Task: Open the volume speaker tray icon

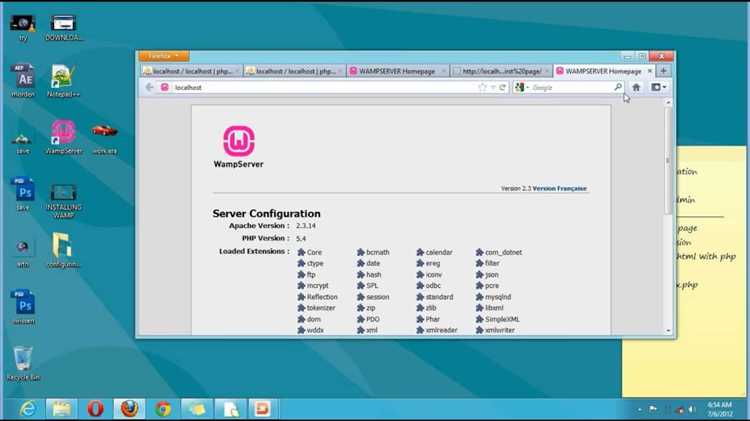Action: (692, 409)
